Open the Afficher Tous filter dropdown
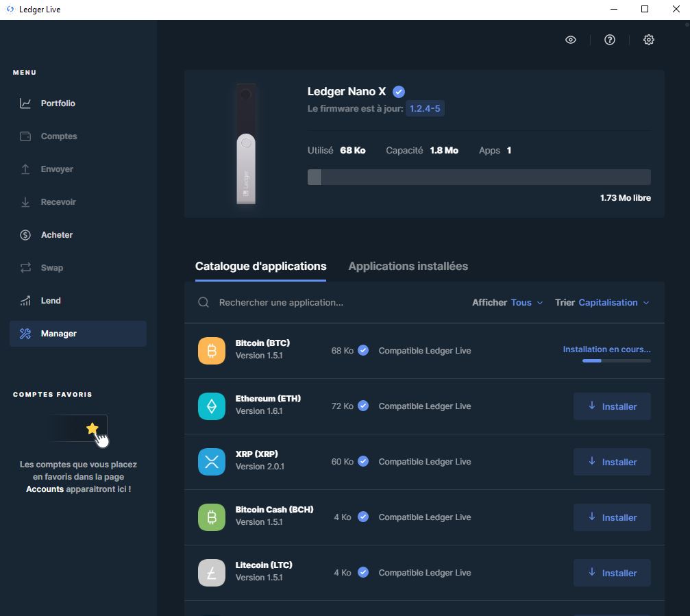690x616 pixels. tap(507, 303)
